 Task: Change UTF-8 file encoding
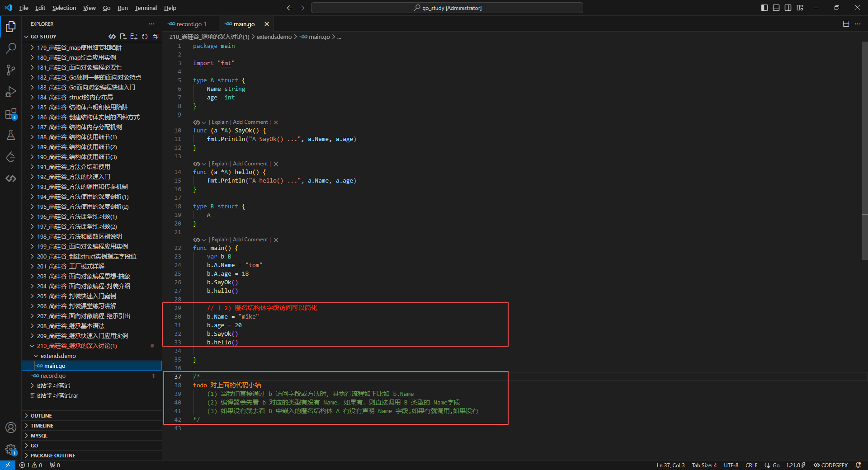pos(731,465)
